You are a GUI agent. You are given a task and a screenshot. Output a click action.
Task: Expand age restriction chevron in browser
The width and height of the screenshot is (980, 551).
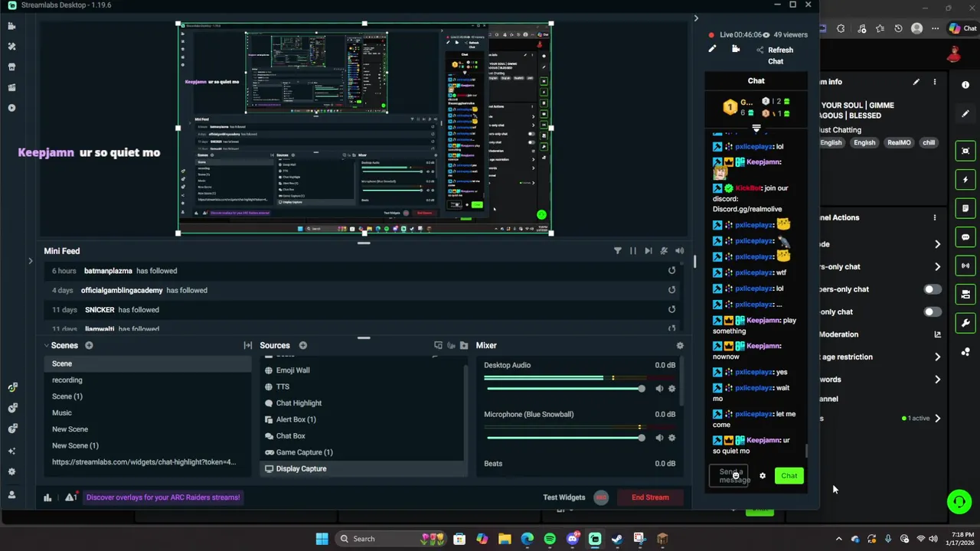(x=937, y=357)
